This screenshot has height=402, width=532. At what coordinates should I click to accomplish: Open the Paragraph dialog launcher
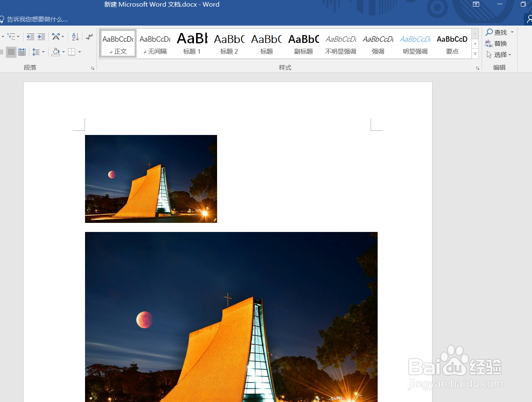pyautogui.click(x=92, y=68)
